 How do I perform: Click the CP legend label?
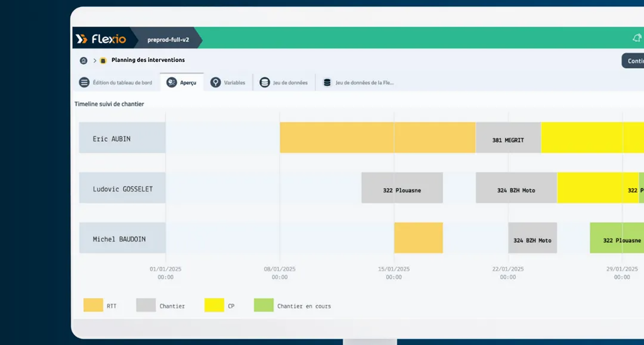click(x=231, y=306)
